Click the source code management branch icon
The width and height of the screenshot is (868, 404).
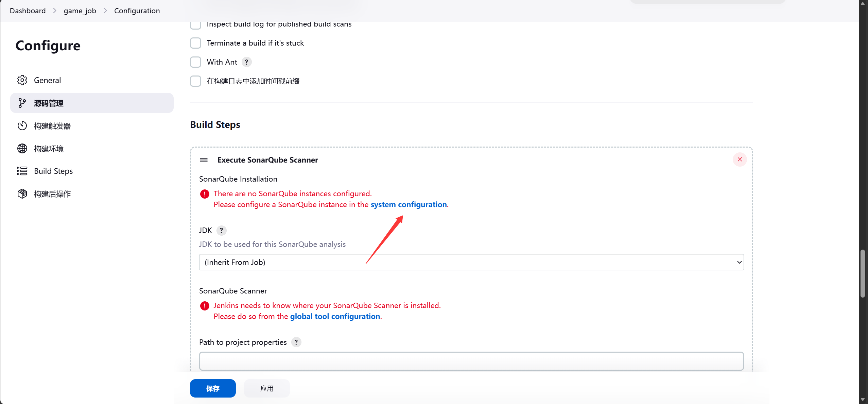tap(22, 103)
